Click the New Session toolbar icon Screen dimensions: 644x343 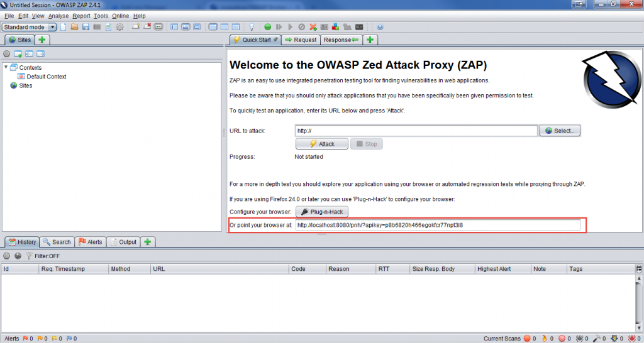pos(64,27)
